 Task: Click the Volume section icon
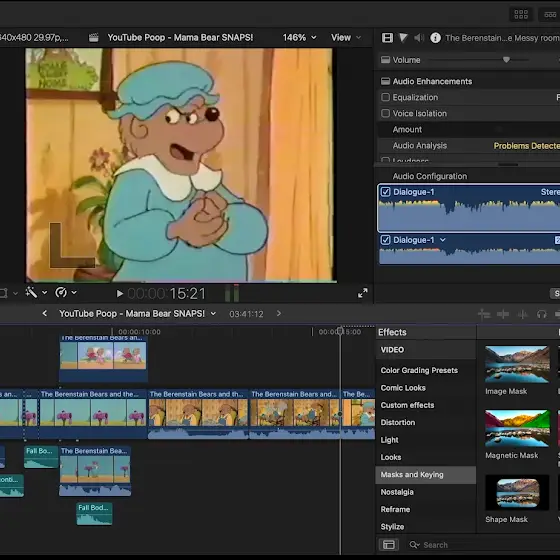coord(385,60)
